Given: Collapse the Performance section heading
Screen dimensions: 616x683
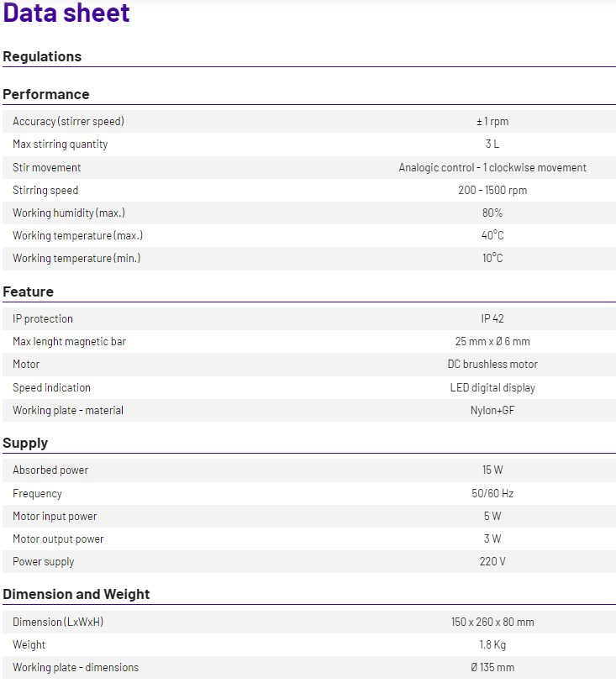Looking at the screenshot, I should pyautogui.click(x=46, y=94).
